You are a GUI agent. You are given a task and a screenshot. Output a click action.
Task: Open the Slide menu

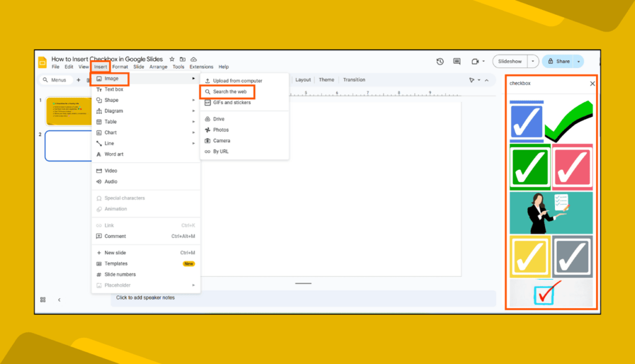(x=138, y=67)
